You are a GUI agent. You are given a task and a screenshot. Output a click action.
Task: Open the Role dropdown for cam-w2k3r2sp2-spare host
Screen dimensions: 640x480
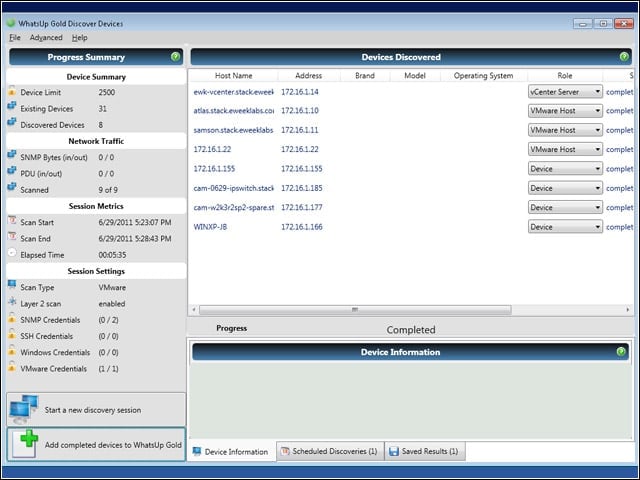pyautogui.click(x=565, y=207)
